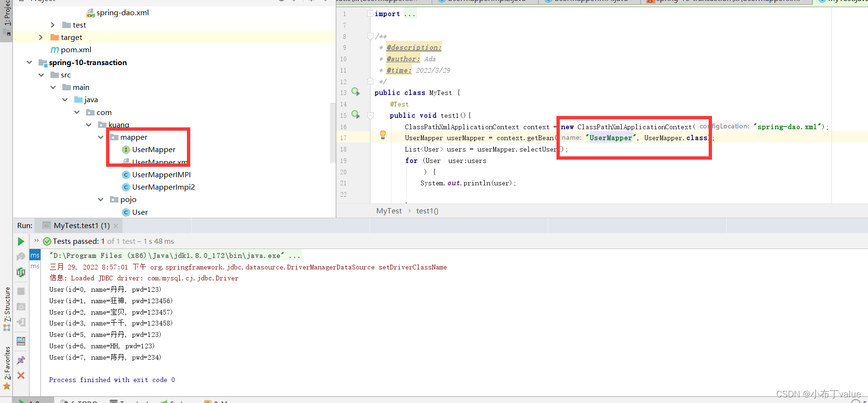Click the red X close icon in Run toolbar
Viewport: 868px width, 403px height.
click(x=21, y=375)
